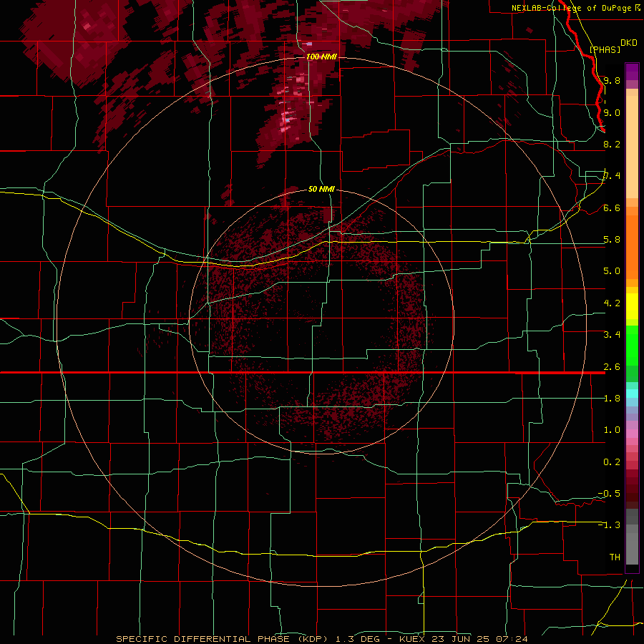Click the [PHAS] units label
The height and width of the screenshot is (644, 644).
(605, 49)
